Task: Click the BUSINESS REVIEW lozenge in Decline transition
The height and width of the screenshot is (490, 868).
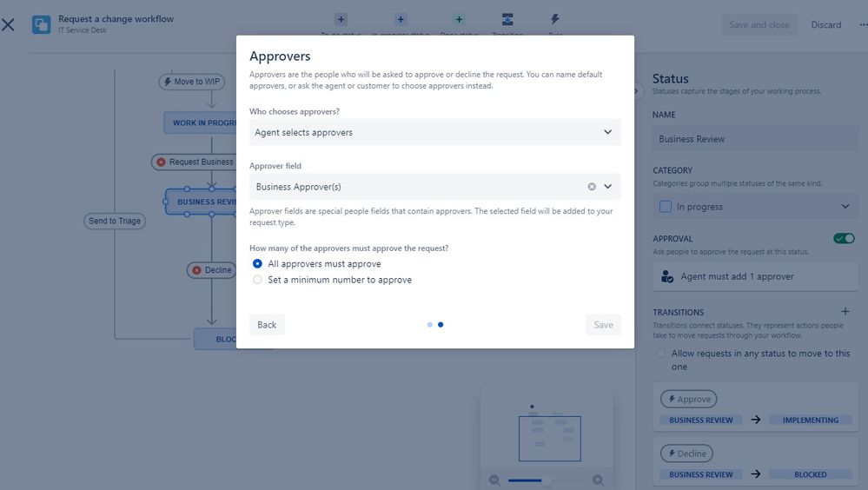Action: (701, 474)
